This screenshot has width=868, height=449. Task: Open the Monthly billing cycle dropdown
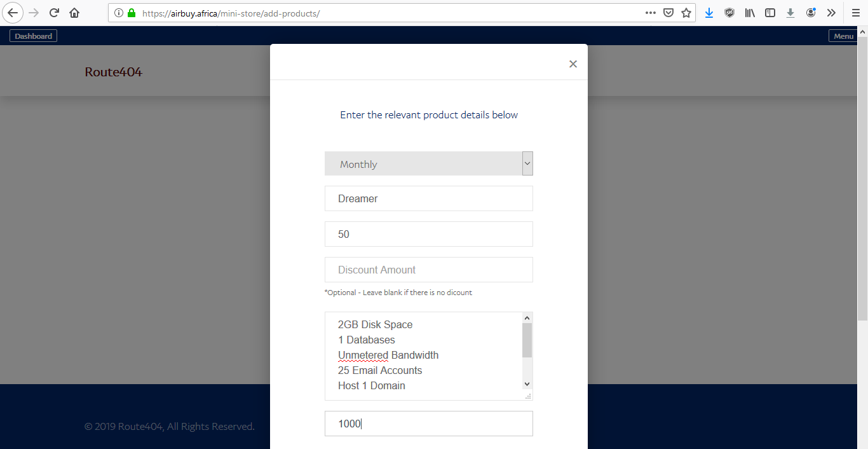[429, 163]
